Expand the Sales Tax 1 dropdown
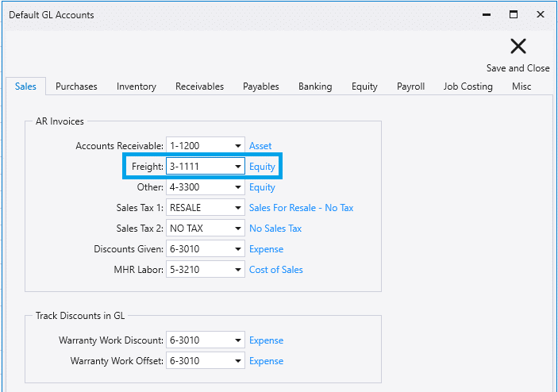 click(237, 208)
